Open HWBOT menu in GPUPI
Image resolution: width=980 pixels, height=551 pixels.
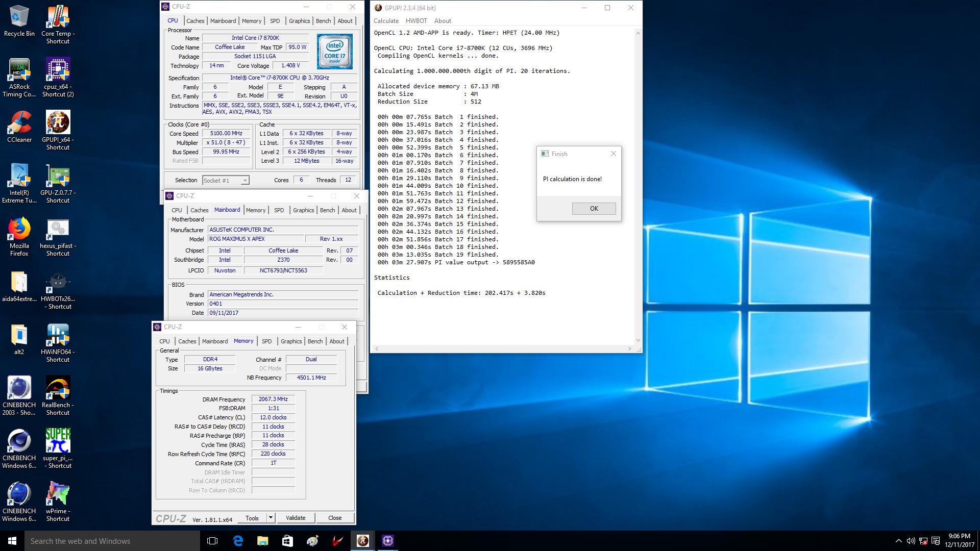(x=416, y=21)
